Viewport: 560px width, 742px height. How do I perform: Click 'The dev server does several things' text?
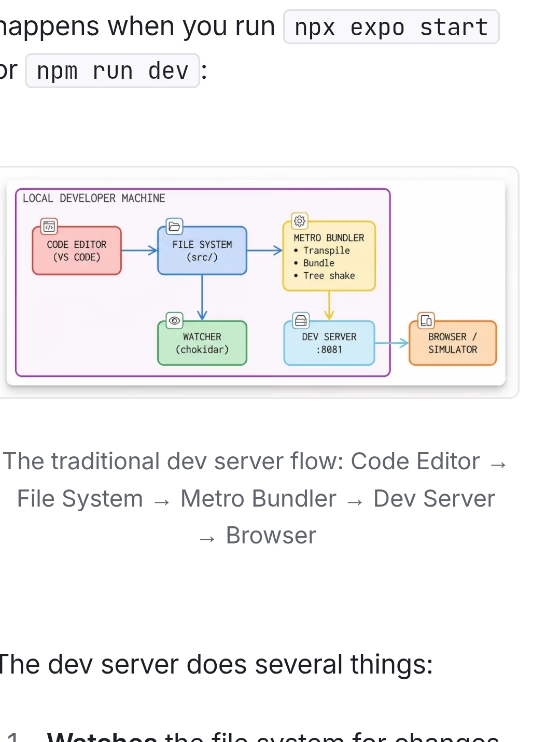point(216,664)
